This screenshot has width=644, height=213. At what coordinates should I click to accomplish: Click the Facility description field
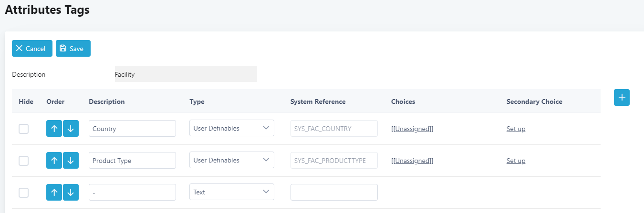[x=186, y=74]
